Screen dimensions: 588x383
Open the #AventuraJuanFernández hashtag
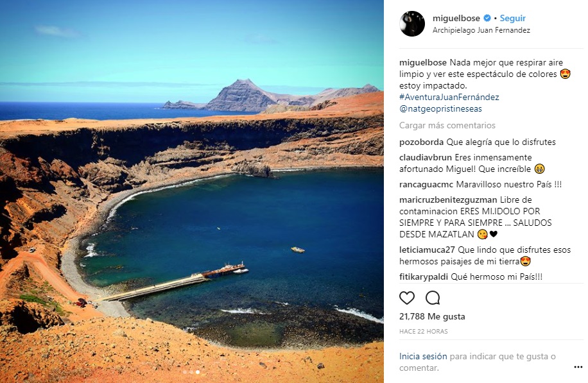[449, 97]
